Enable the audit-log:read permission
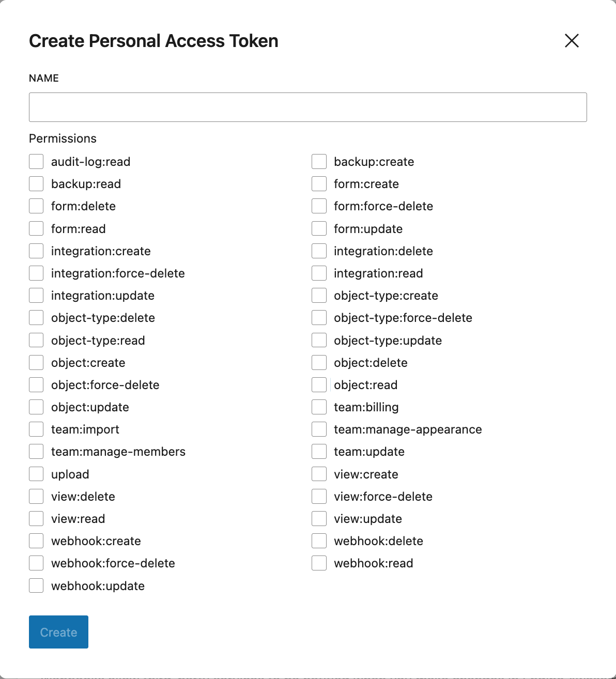Screen dimensions: 616x679 point(36,161)
